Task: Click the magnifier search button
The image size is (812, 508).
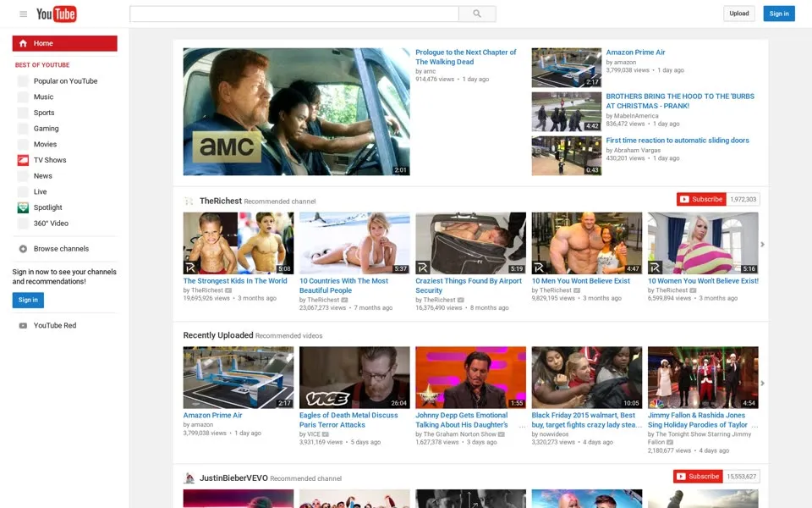Action: (x=477, y=14)
